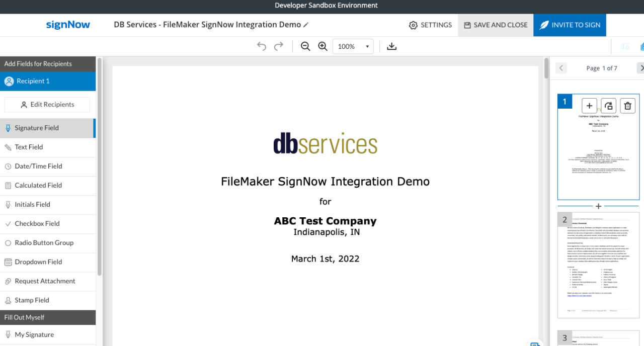This screenshot has height=346, width=644.
Task: Click the Signature Field pen icon
Action: [8, 128]
